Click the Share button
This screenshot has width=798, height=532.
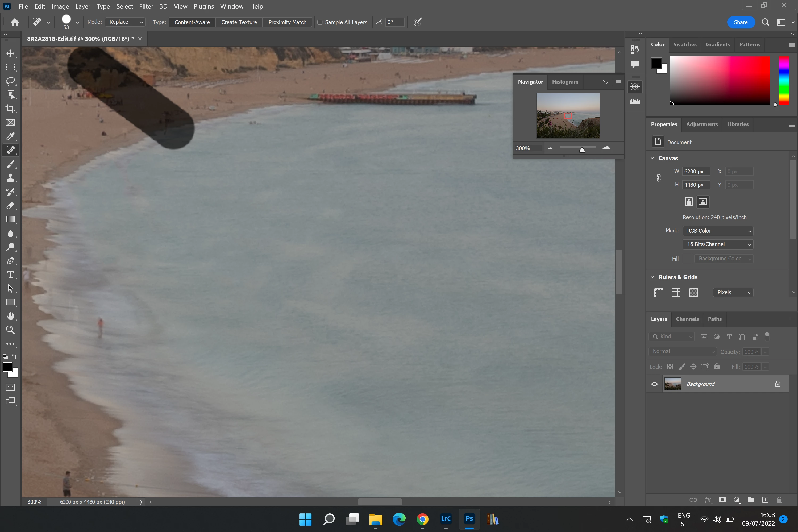click(x=741, y=22)
